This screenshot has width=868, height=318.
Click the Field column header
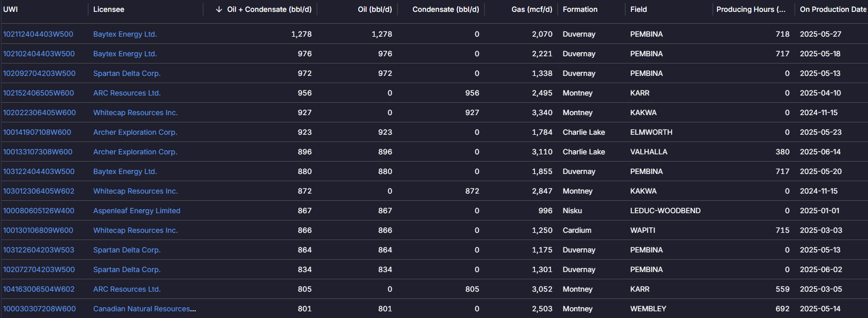pyautogui.click(x=639, y=9)
